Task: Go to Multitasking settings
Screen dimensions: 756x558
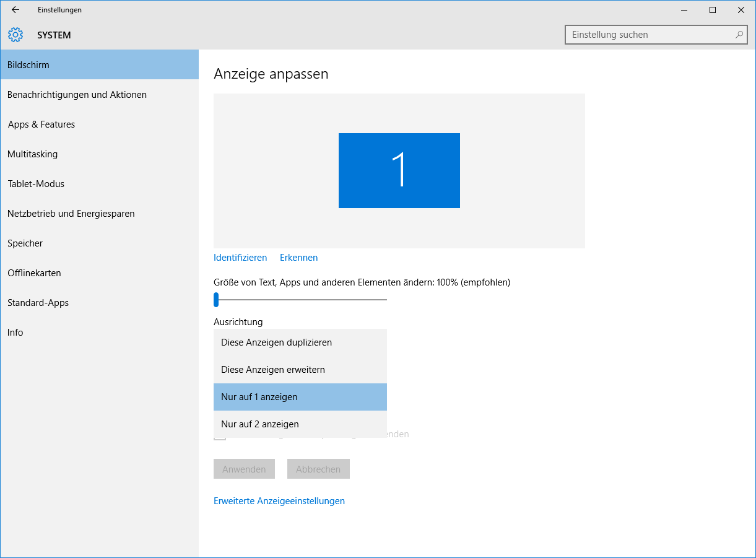Action: click(x=99, y=154)
